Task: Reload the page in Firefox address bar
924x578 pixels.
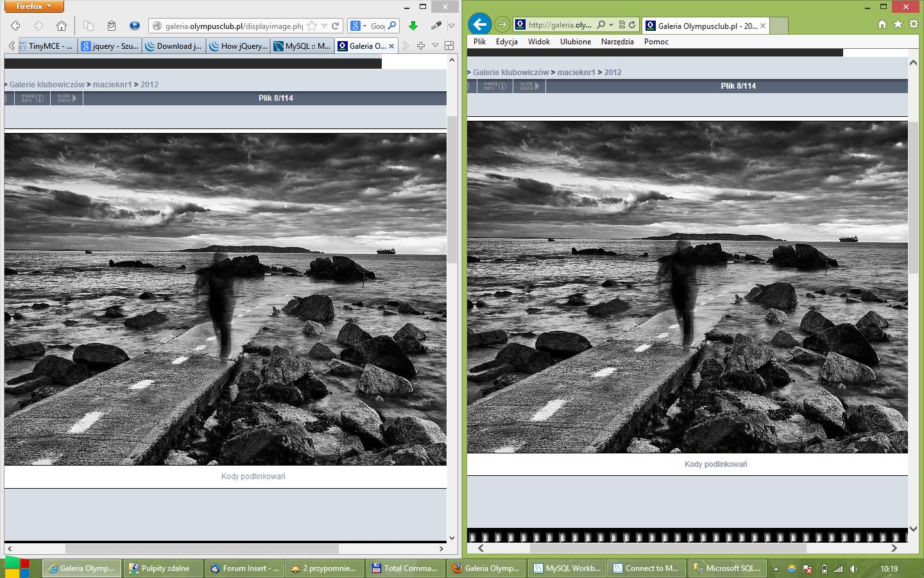Action: (x=335, y=26)
